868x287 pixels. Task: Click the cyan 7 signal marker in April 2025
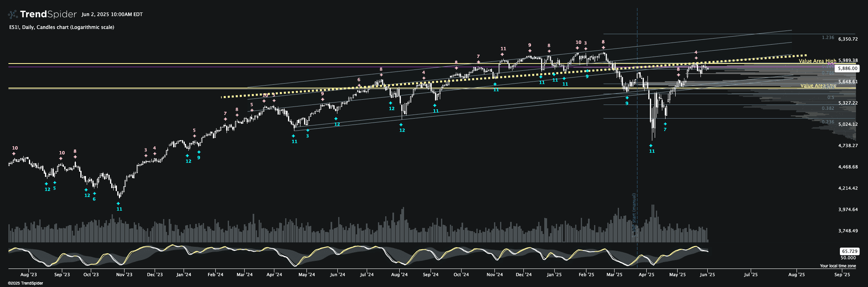pyautogui.click(x=665, y=127)
